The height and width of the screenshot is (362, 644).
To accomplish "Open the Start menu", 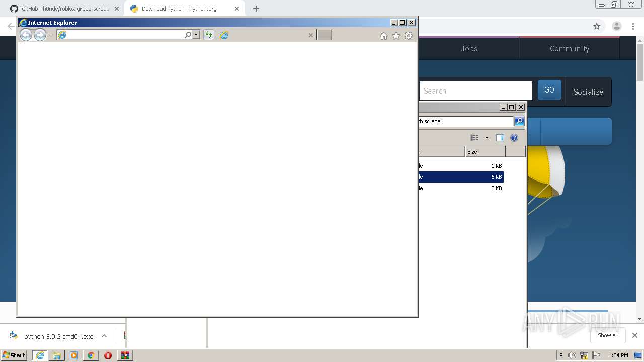I will click(x=14, y=355).
